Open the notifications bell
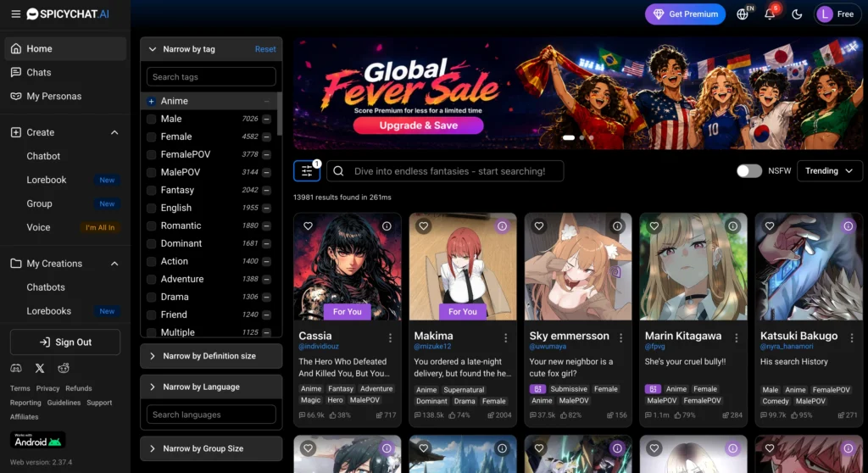The width and height of the screenshot is (868, 473). click(770, 14)
